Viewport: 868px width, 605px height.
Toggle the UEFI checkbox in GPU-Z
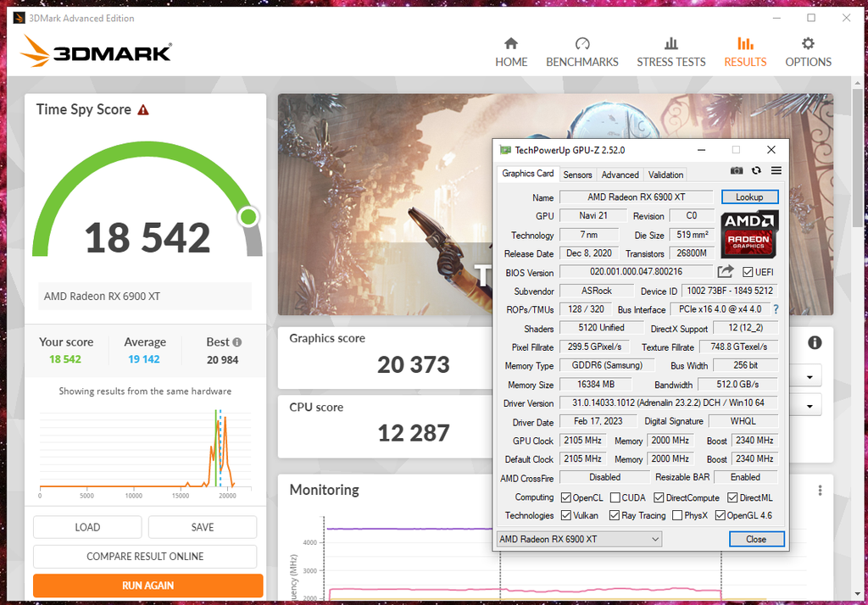tap(748, 272)
